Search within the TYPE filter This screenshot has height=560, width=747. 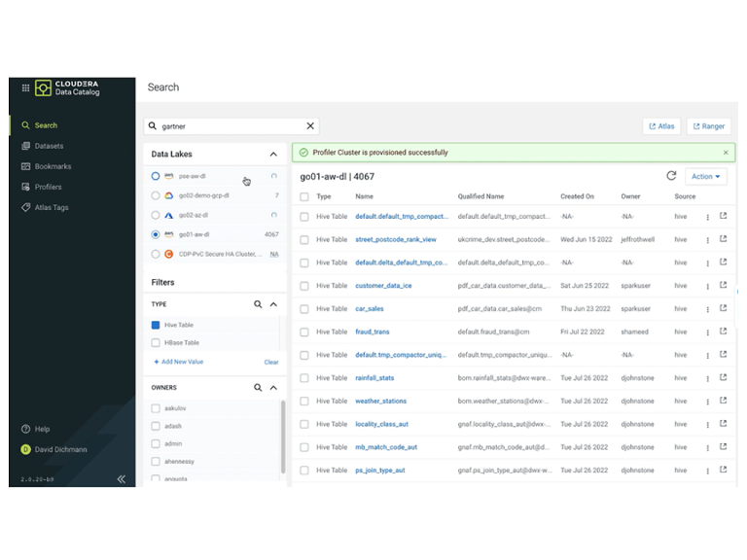pos(258,304)
